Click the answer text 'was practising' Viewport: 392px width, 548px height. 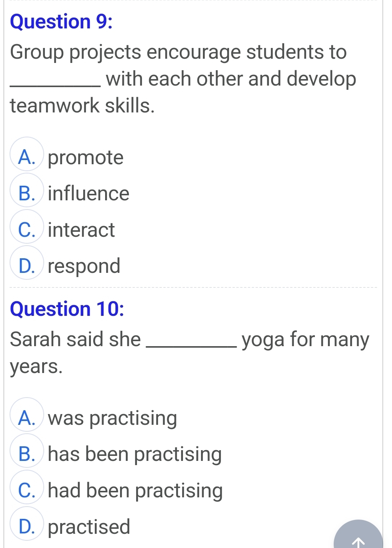[112, 418]
